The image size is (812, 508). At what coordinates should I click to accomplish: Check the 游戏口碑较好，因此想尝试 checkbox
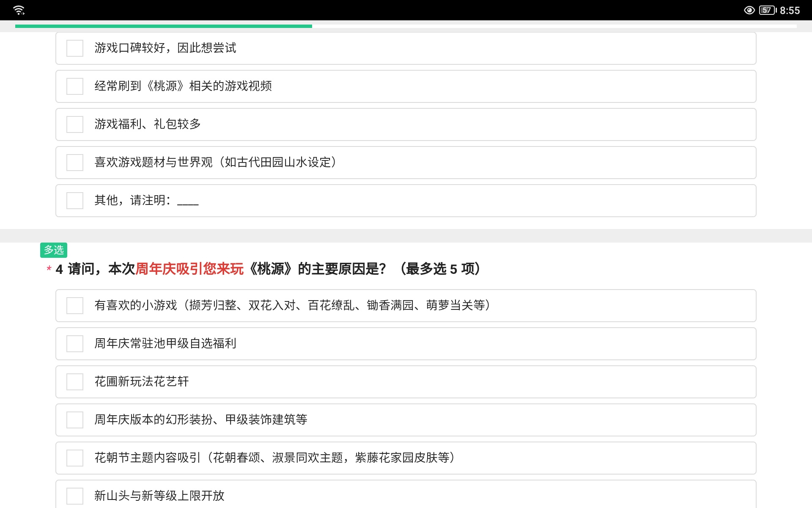(x=75, y=48)
